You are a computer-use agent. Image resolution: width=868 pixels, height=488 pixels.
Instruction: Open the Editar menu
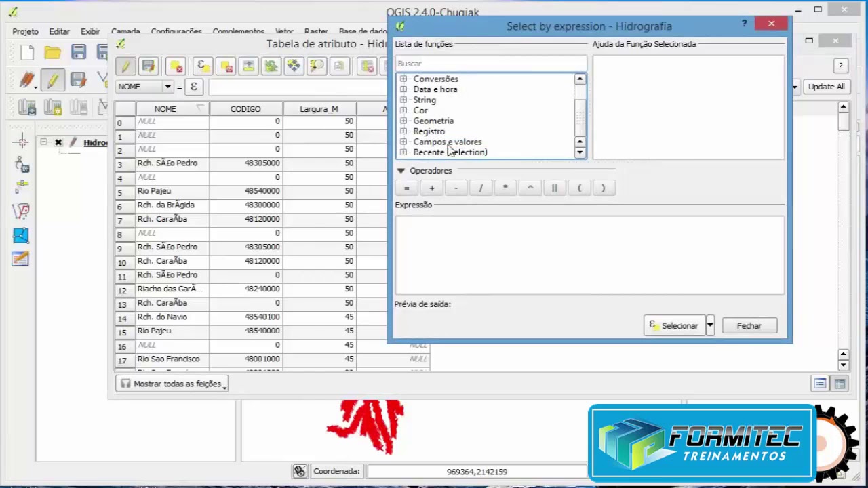[59, 31]
